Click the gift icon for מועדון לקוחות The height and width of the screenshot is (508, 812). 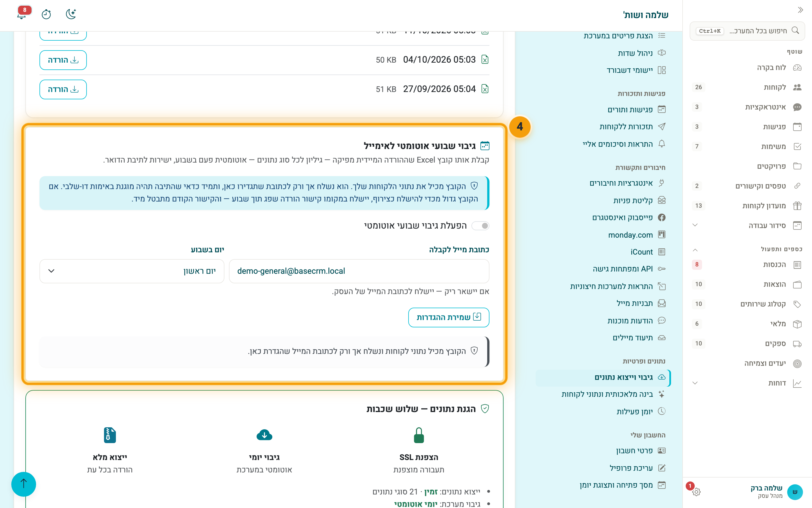tap(797, 206)
